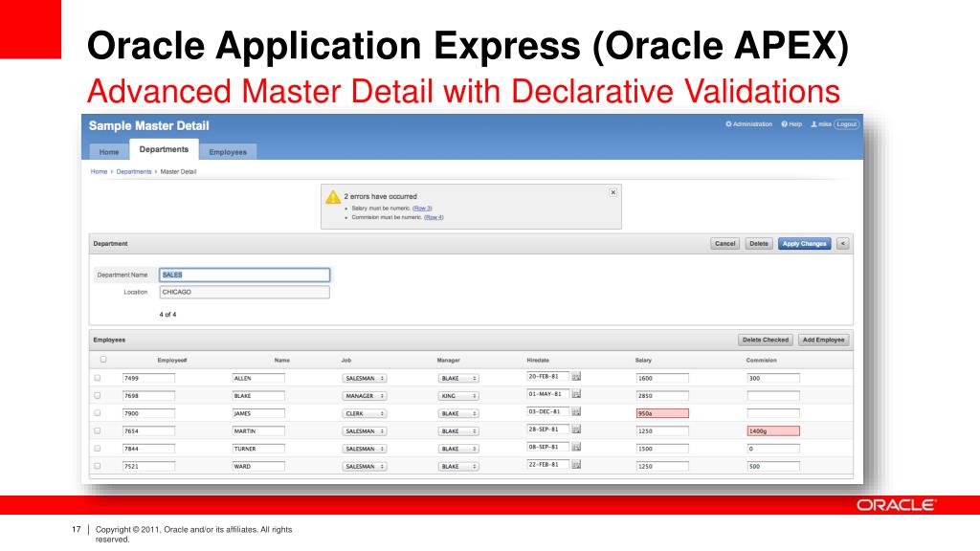
Task: Click the Commission column header
Action: pos(761,361)
